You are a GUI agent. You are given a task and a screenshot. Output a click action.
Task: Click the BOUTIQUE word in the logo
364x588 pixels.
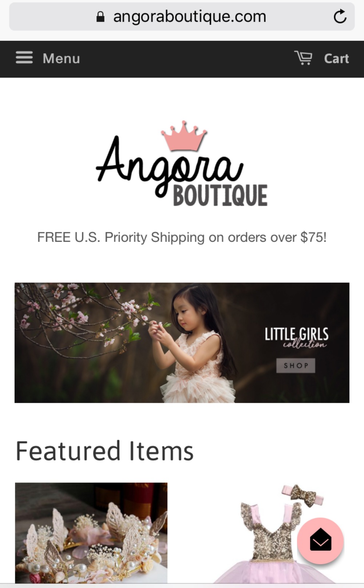(x=220, y=196)
